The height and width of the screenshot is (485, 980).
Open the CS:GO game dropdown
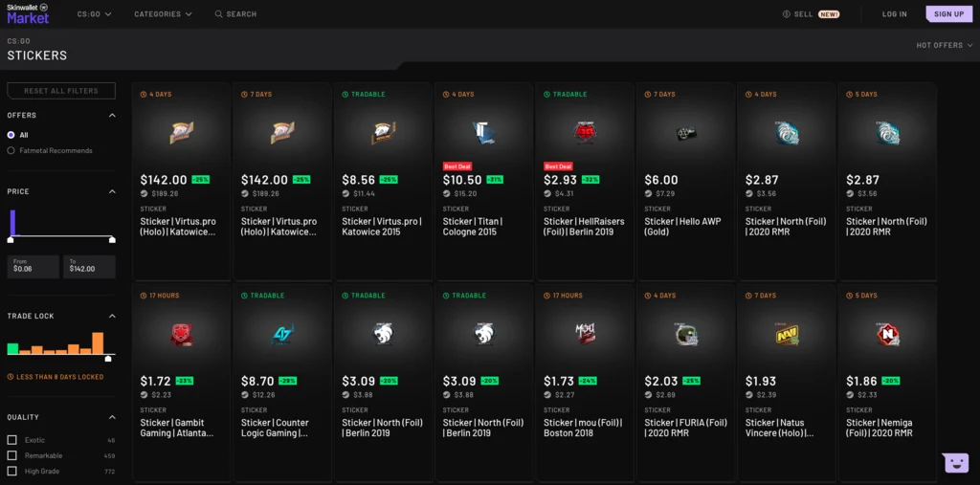(95, 13)
